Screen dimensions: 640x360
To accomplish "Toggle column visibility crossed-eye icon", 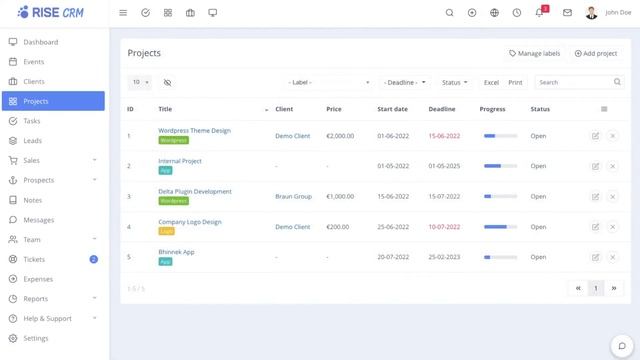I will pos(167,82).
